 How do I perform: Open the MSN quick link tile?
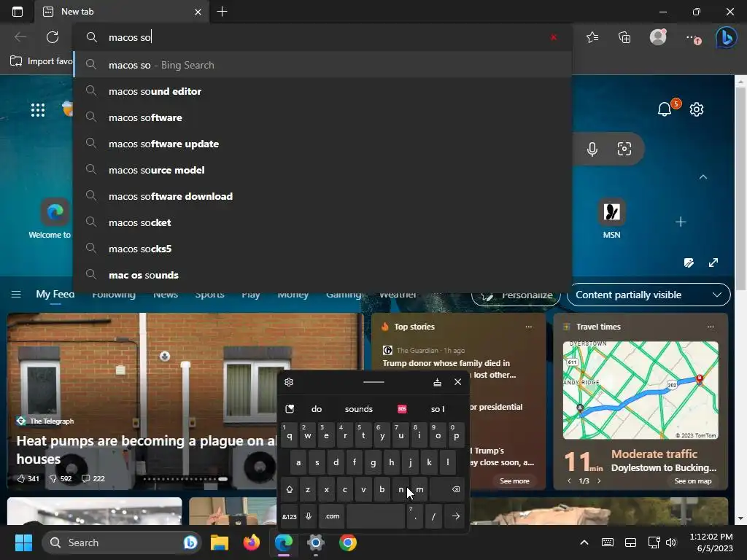[612, 219]
